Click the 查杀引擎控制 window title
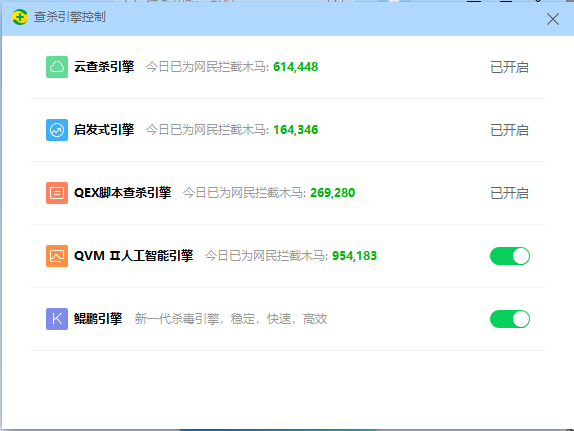The image size is (574, 431). coord(70,17)
